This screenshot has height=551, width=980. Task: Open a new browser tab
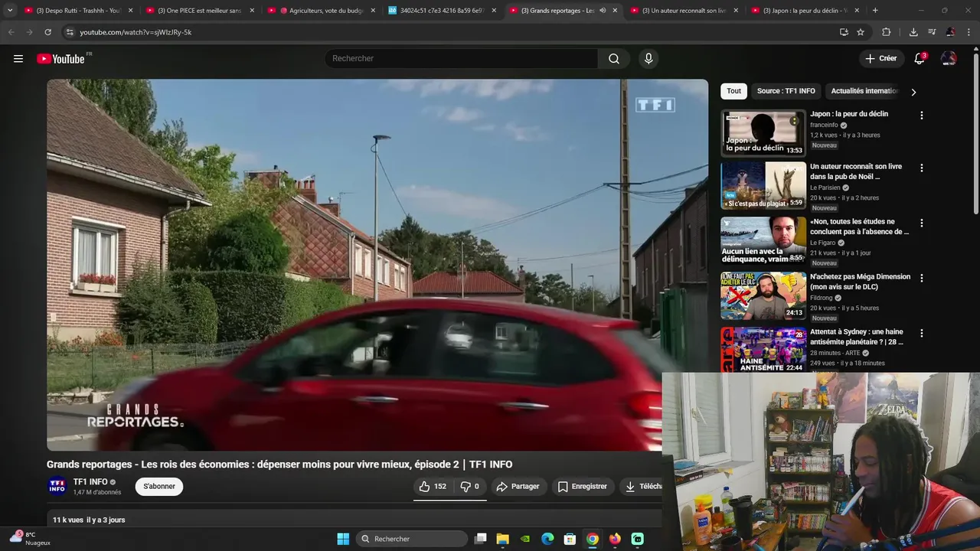(x=875, y=11)
